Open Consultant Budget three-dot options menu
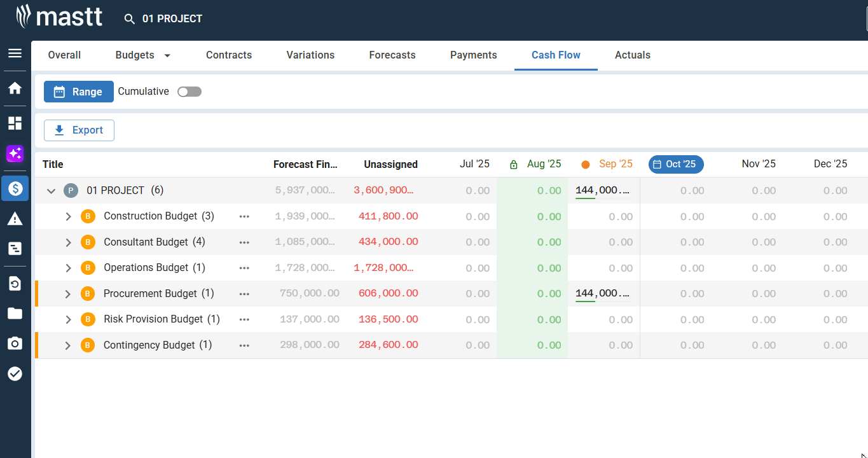Screen dimensions: 868x458 point(244,242)
